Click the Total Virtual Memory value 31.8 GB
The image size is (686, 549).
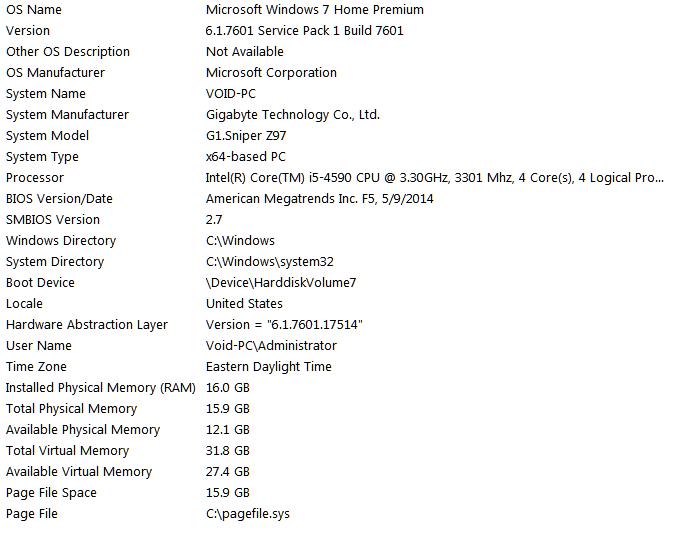click(228, 451)
